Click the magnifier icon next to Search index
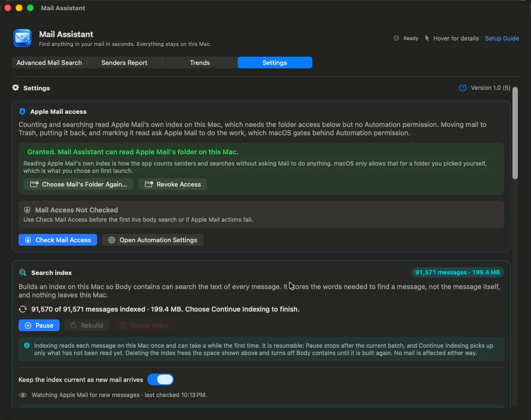Image resolution: width=531 pixels, height=420 pixels. pos(22,273)
